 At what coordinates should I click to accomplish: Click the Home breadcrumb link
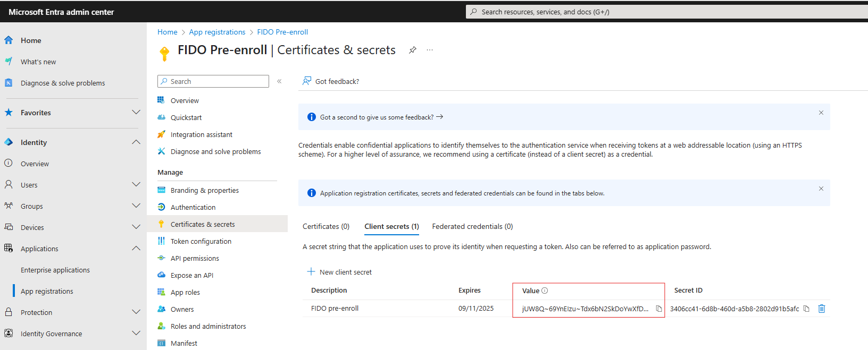point(168,32)
